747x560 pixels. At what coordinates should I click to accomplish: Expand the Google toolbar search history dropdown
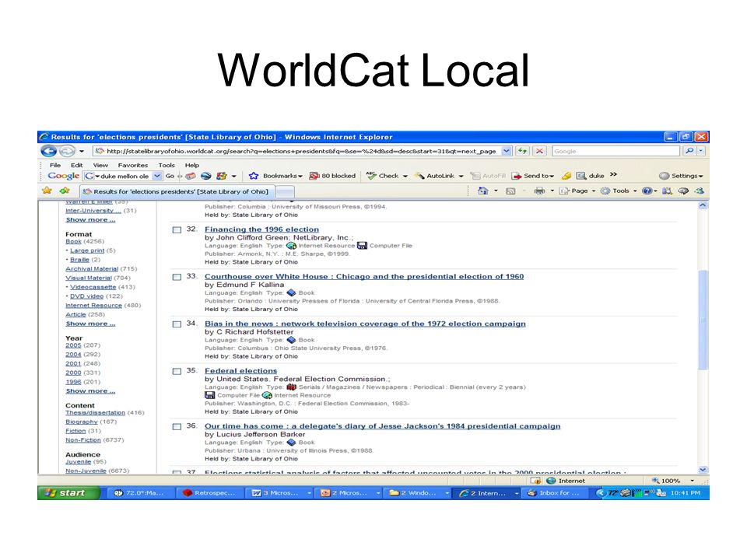(x=156, y=176)
